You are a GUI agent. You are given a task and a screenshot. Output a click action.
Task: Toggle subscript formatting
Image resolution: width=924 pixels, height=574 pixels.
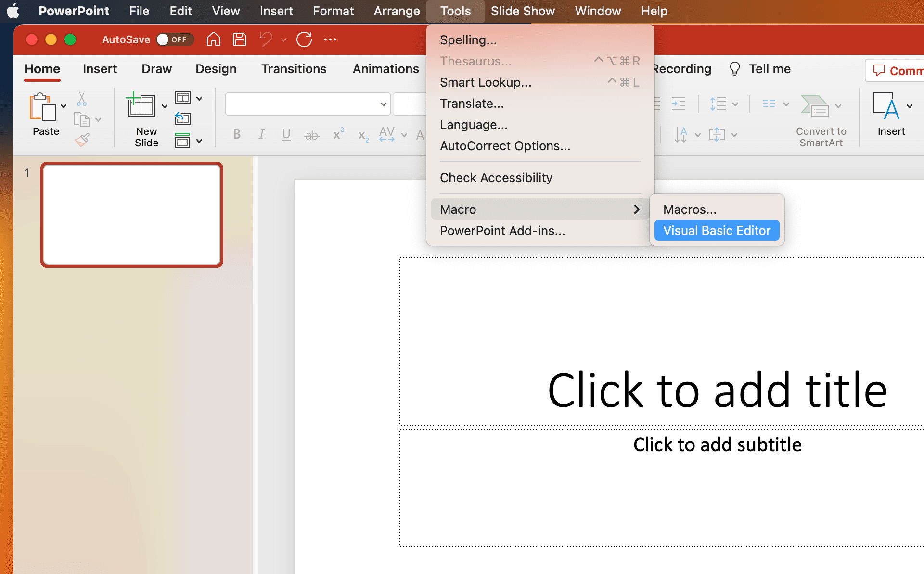coord(362,135)
